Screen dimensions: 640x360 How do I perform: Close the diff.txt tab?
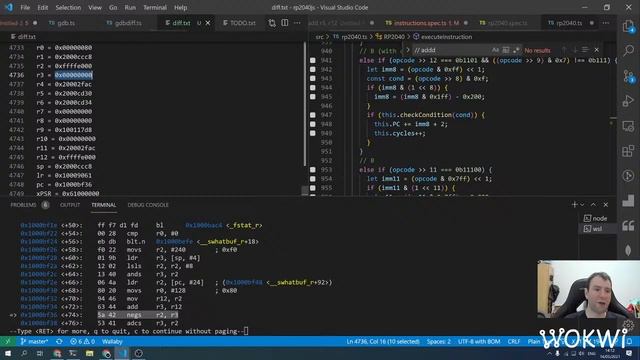208,23
